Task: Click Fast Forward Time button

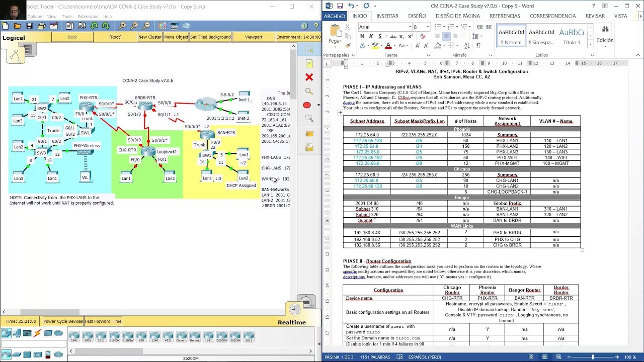Action: (x=103, y=321)
